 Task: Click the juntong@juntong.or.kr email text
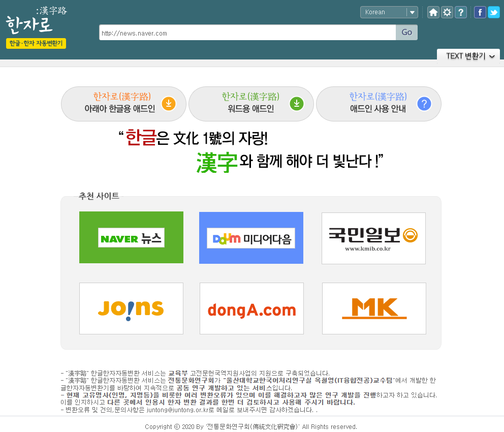click(178, 410)
